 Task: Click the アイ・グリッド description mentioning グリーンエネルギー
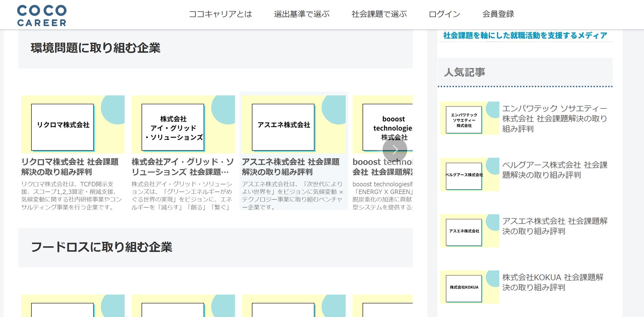(182, 195)
